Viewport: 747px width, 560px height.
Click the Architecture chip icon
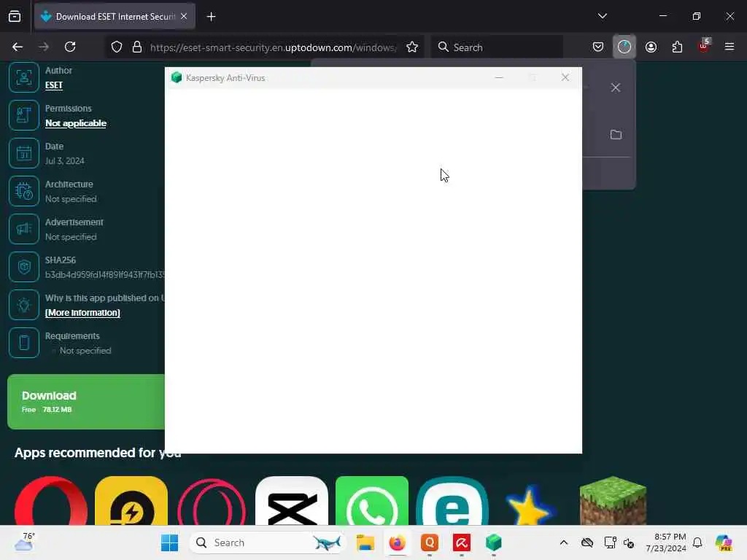[x=24, y=191]
